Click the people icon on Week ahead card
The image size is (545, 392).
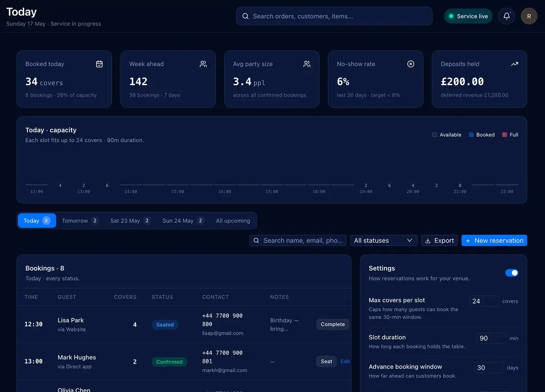point(203,64)
